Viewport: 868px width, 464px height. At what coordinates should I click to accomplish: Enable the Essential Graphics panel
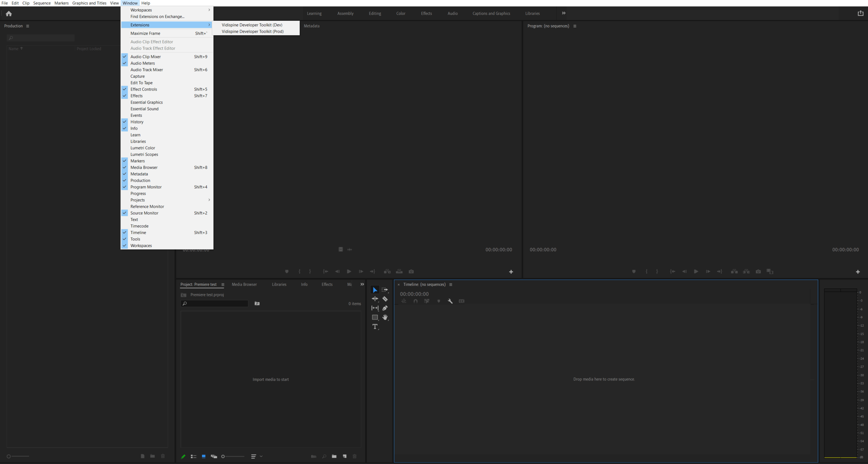click(x=146, y=102)
